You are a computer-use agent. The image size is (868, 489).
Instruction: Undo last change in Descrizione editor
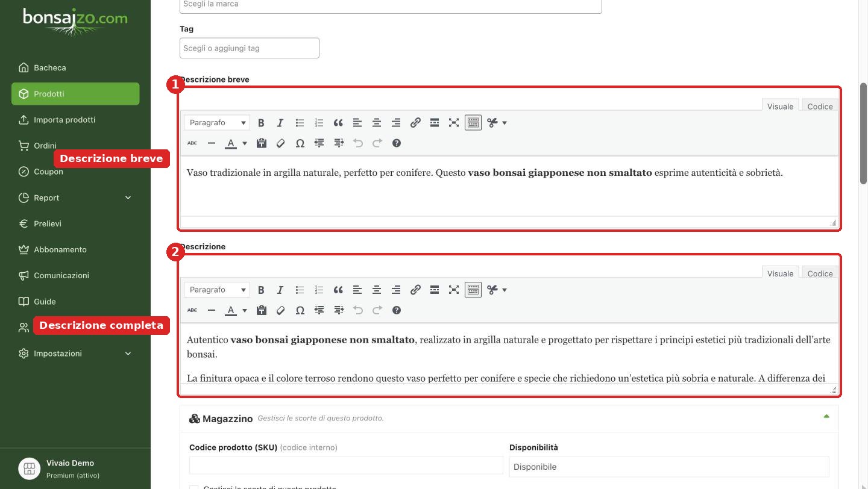pyautogui.click(x=357, y=311)
